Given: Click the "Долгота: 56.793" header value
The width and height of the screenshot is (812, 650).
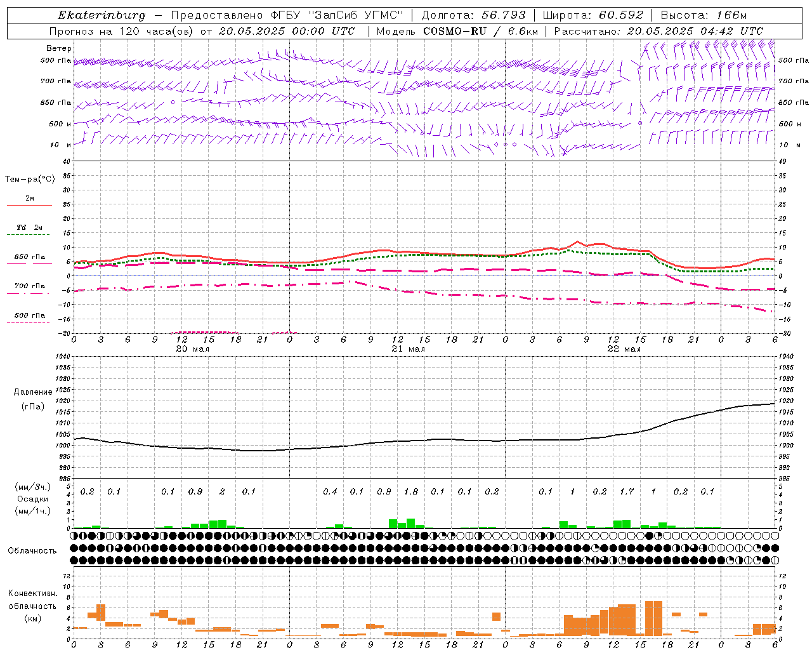Looking at the screenshot, I should coord(473,15).
